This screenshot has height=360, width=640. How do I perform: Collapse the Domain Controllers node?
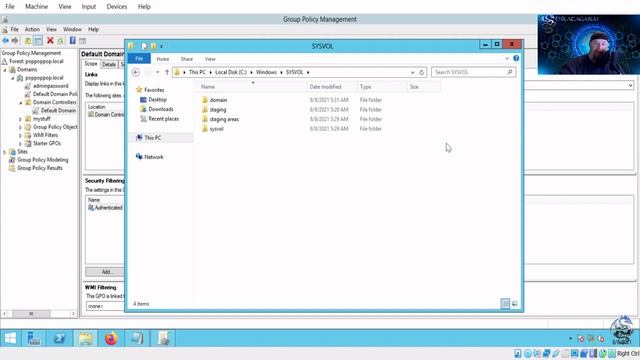pos(20,102)
